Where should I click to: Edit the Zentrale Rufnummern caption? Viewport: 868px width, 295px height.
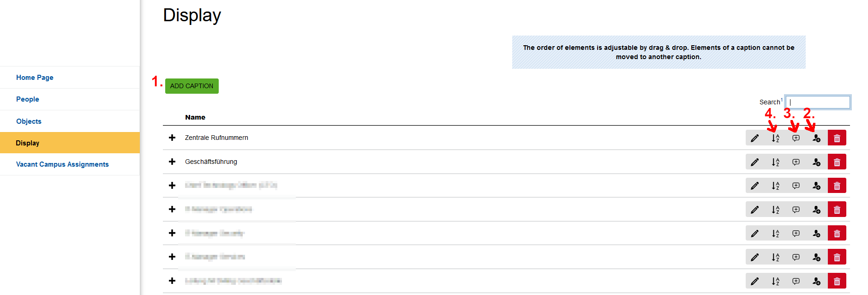pyautogui.click(x=755, y=138)
